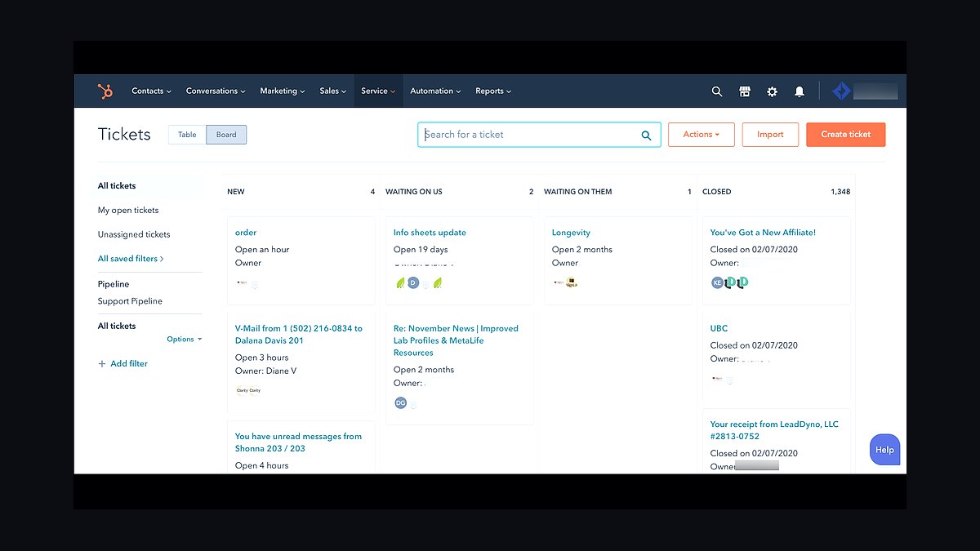This screenshot has height=551, width=980.
Task: Click the avatar on the order ticket card
Action: [242, 283]
